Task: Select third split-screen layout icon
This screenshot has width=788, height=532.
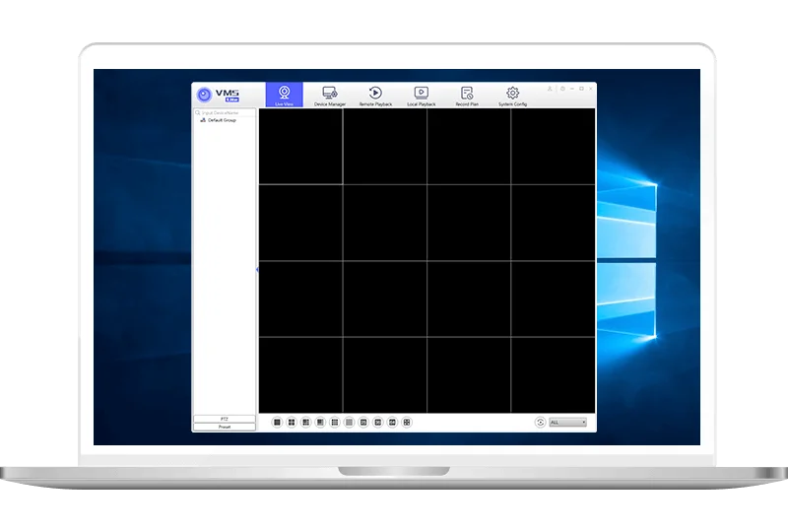Action: click(x=305, y=422)
